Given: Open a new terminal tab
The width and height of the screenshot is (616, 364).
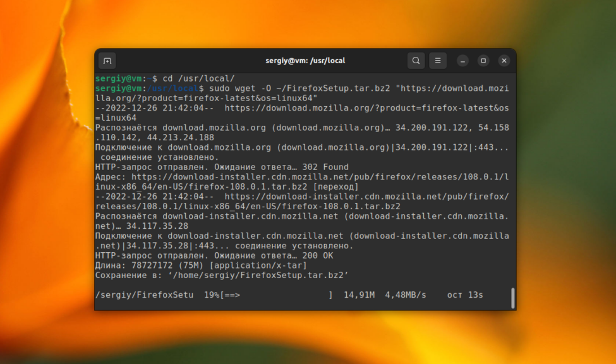Looking at the screenshot, I should [107, 61].
